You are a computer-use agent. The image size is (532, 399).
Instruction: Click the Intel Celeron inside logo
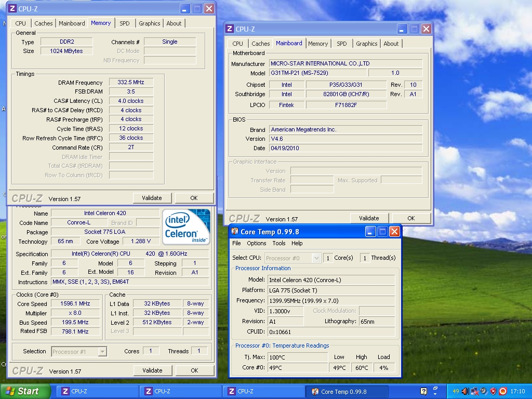187,227
